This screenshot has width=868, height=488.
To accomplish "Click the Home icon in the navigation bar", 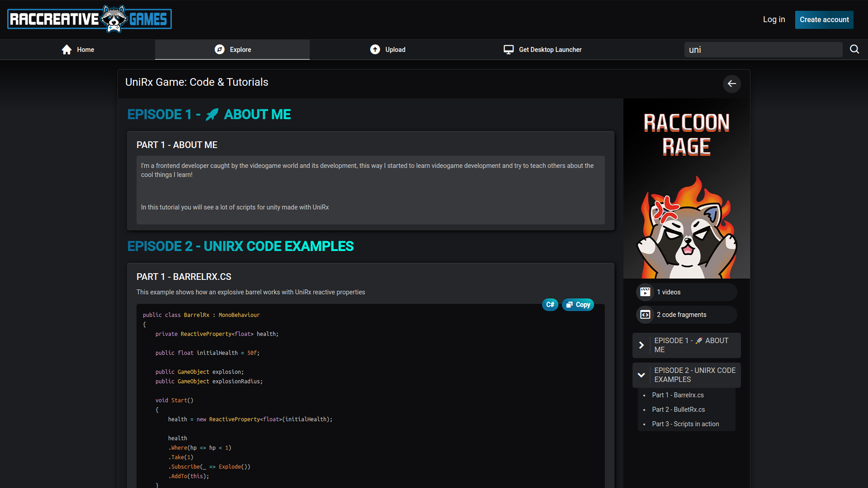I will (x=66, y=49).
